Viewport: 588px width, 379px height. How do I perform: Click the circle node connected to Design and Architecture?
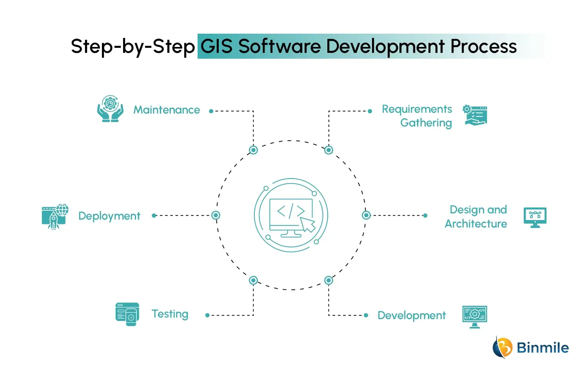pyautogui.click(x=366, y=215)
